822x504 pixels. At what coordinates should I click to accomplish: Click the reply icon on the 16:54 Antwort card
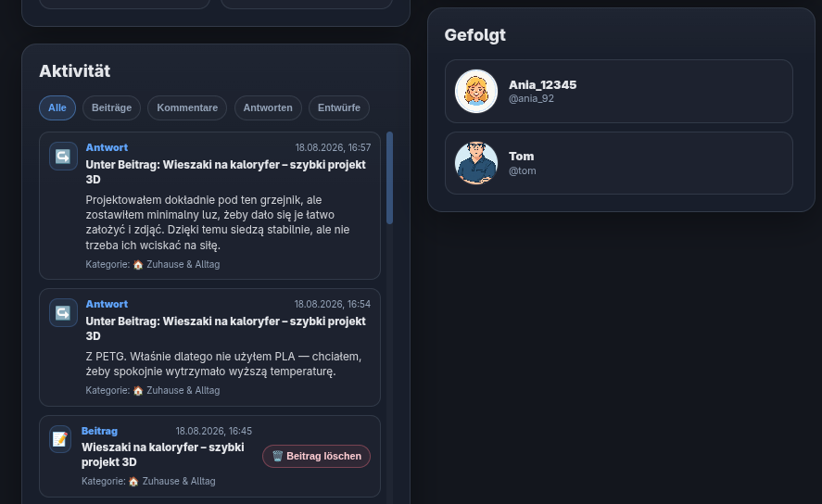(x=63, y=313)
